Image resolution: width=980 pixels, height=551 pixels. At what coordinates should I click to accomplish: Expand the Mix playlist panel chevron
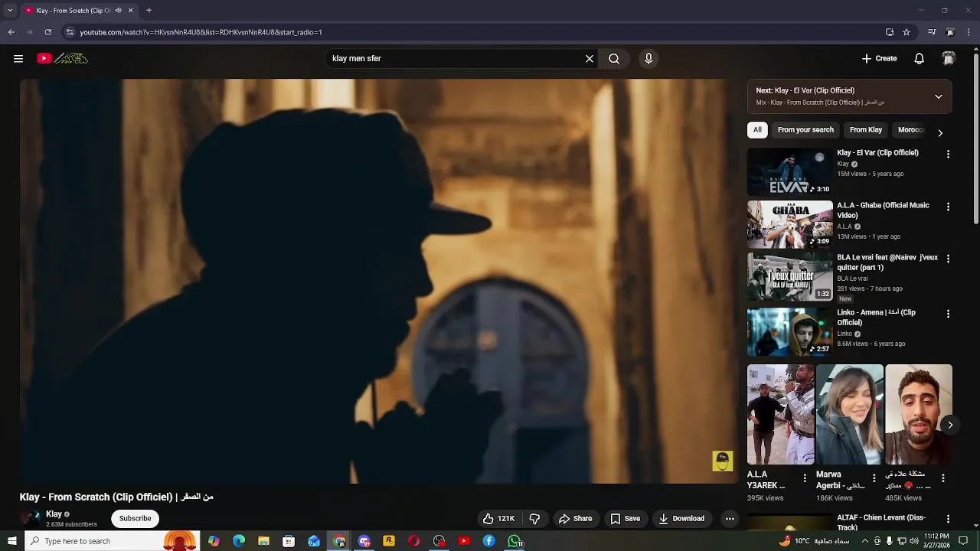[938, 96]
